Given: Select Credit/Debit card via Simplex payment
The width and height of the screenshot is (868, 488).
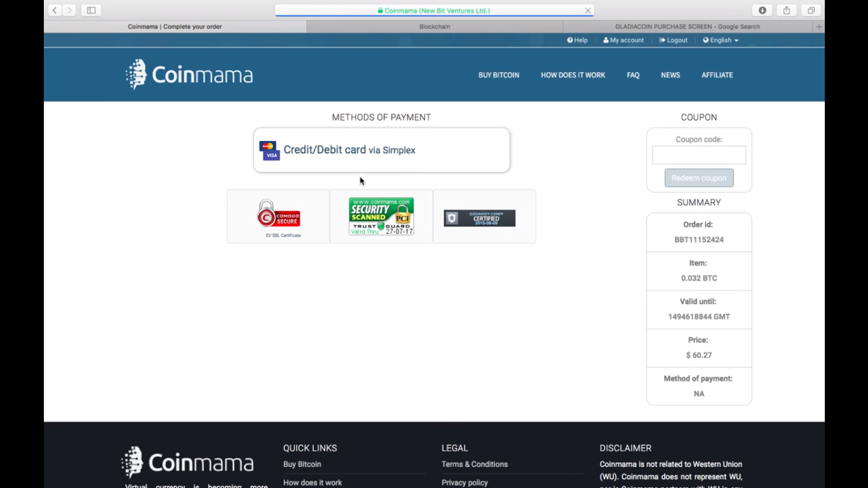Looking at the screenshot, I should [381, 150].
